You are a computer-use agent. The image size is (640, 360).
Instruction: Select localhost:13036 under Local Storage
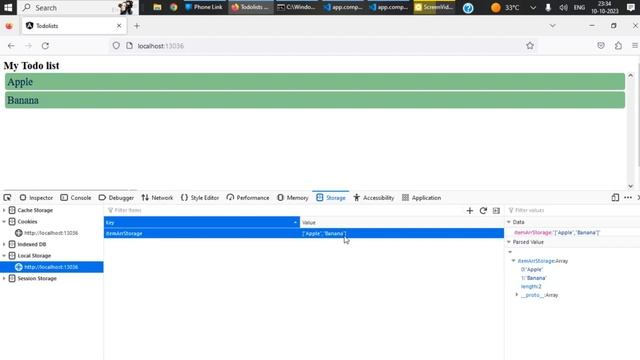tap(51, 267)
